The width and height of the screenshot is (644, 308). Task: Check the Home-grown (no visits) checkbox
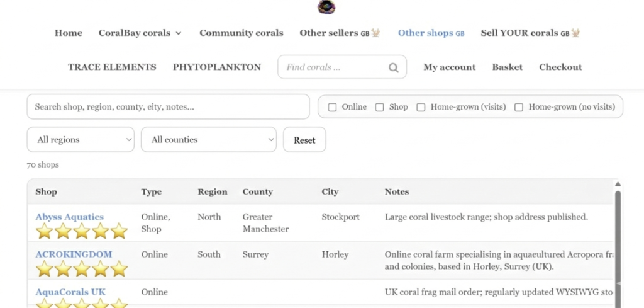[x=519, y=107]
